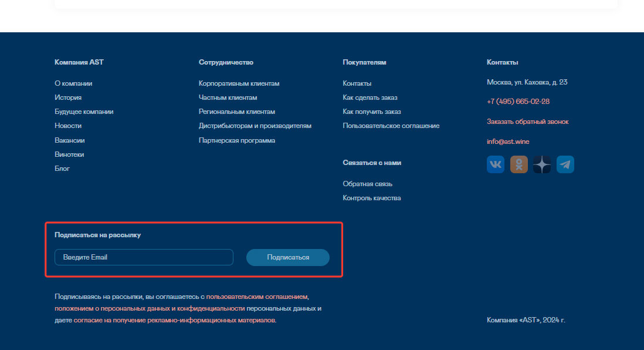The height and width of the screenshot is (350, 644).
Task: Open 'Как получить заказ' link
Action: click(x=372, y=112)
